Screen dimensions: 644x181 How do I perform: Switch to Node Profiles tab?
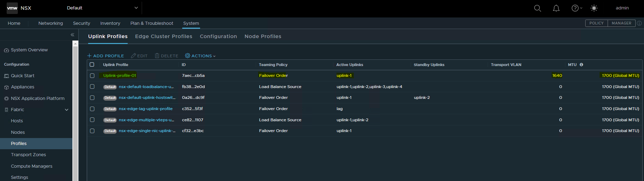263,36
